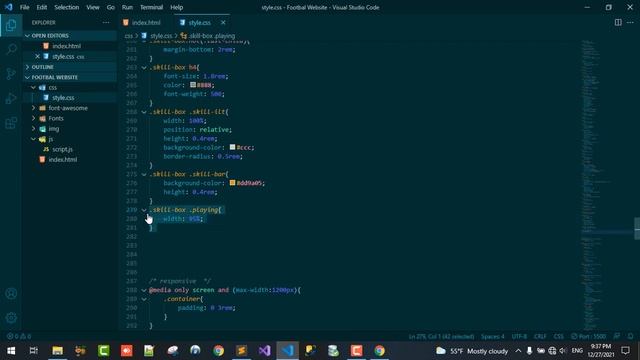Click the feedback icon in status bar
The width and height of the screenshot is (640, 360).
(617, 336)
